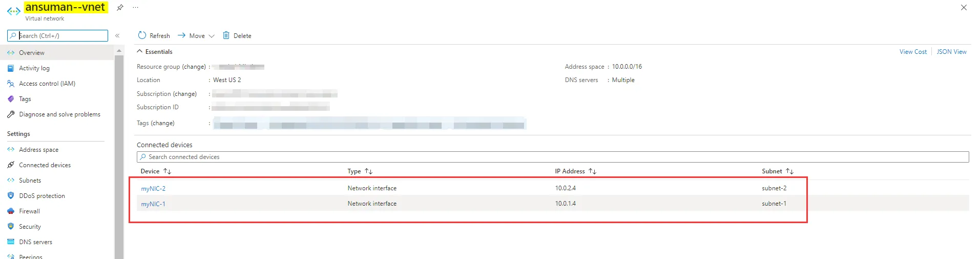Open DNS servers settings
The image size is (980, 259).
click(x=36, y=242)
